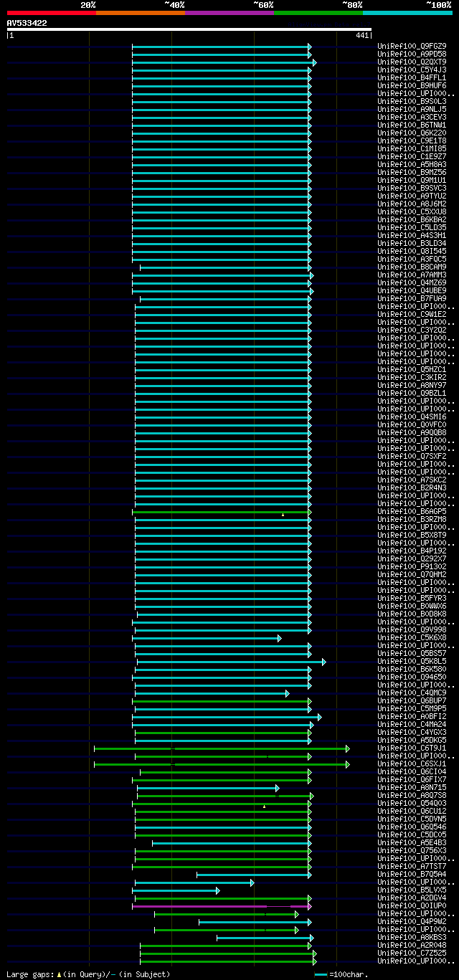Click the purple ~60% identity legend bar

click(x=229, y=13)
